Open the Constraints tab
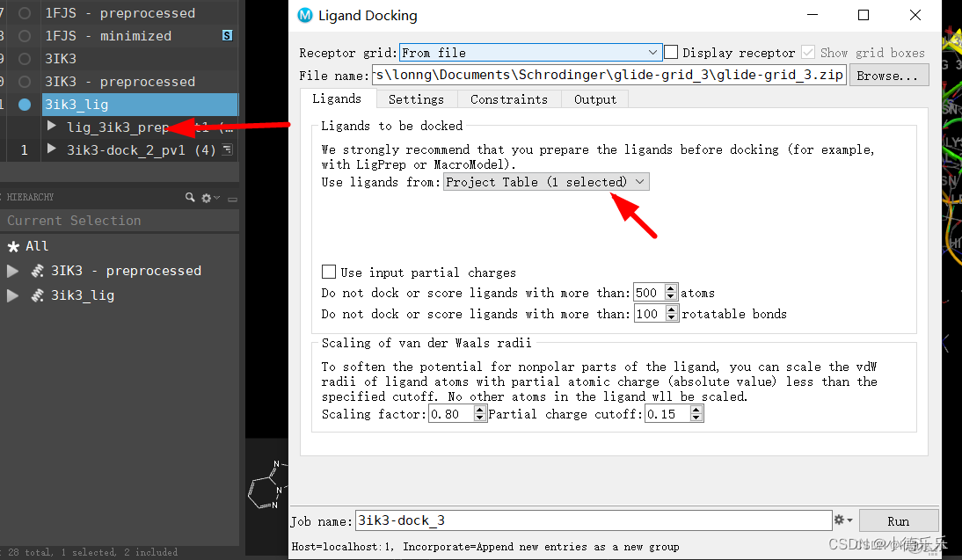The height and width of the screenshot is (560, 962). pos(509,99)
